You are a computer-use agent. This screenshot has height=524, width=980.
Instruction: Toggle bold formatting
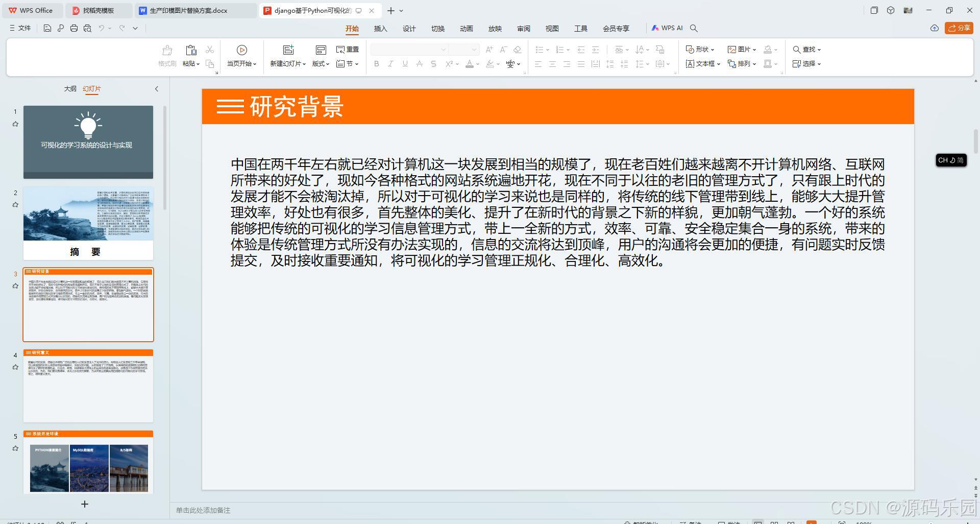(376, 64)
